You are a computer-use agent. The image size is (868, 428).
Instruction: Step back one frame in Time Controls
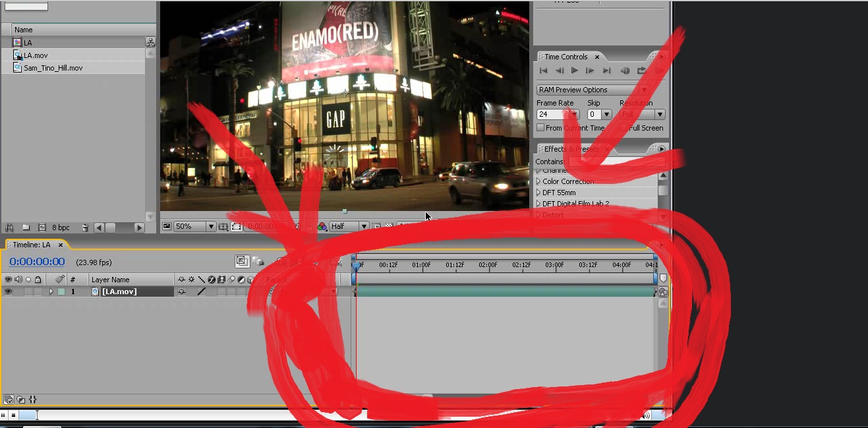[560, 71]
